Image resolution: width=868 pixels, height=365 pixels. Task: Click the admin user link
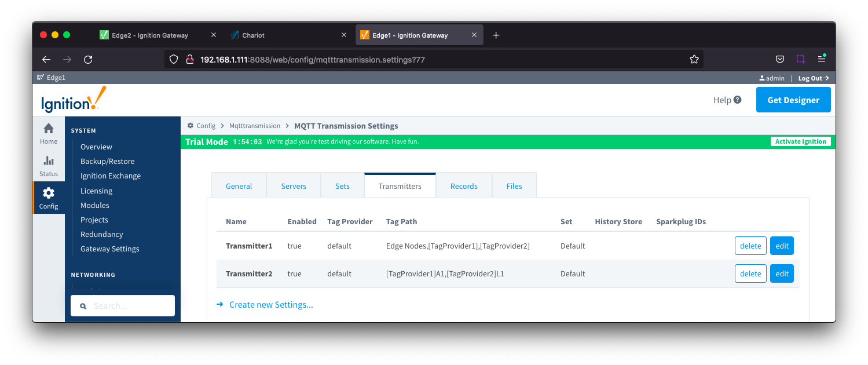coord(772,78)
